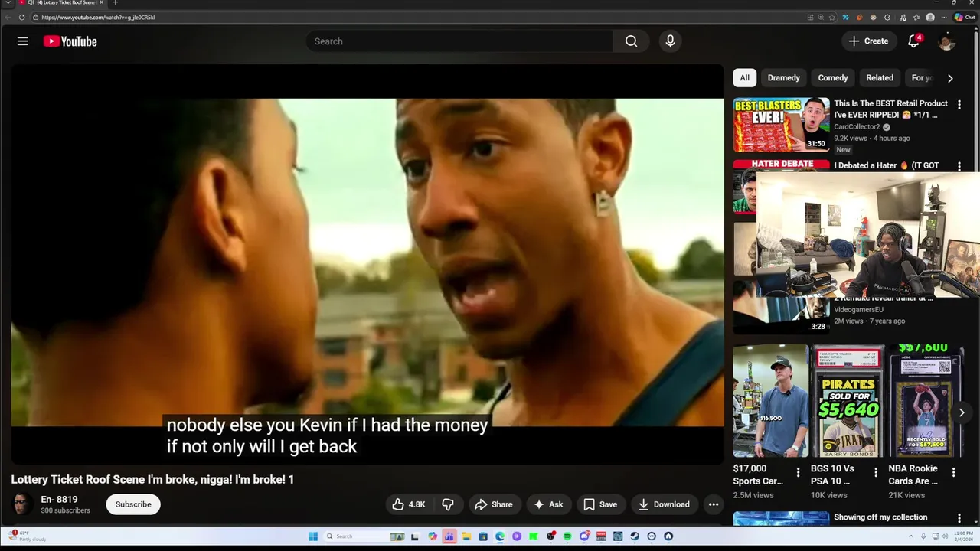
Task: Show next Shorts with right chevron
Action: tap(962, 412)
